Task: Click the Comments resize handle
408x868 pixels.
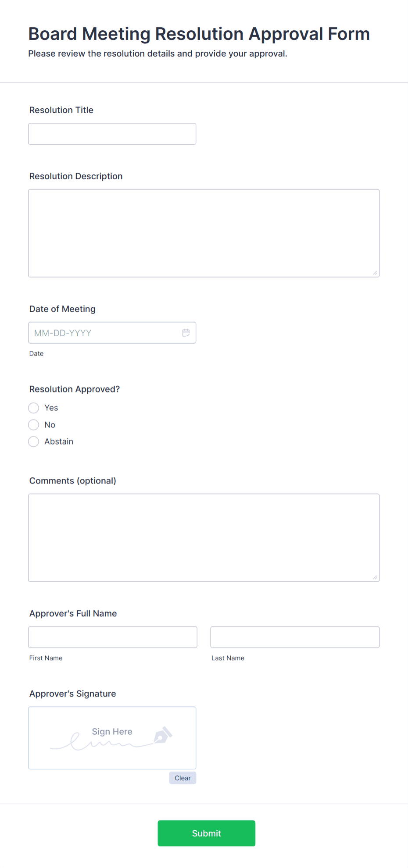Action: (376, 577)
